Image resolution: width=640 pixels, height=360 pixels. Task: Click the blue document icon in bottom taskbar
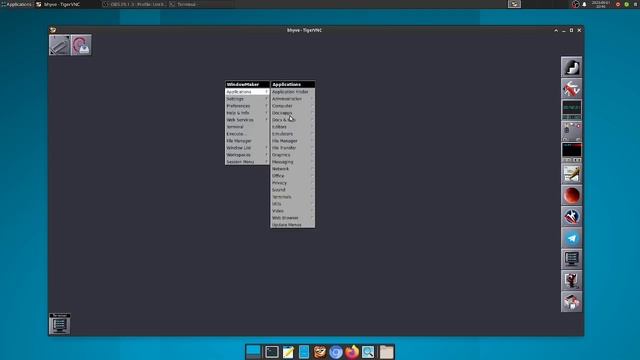304,352
